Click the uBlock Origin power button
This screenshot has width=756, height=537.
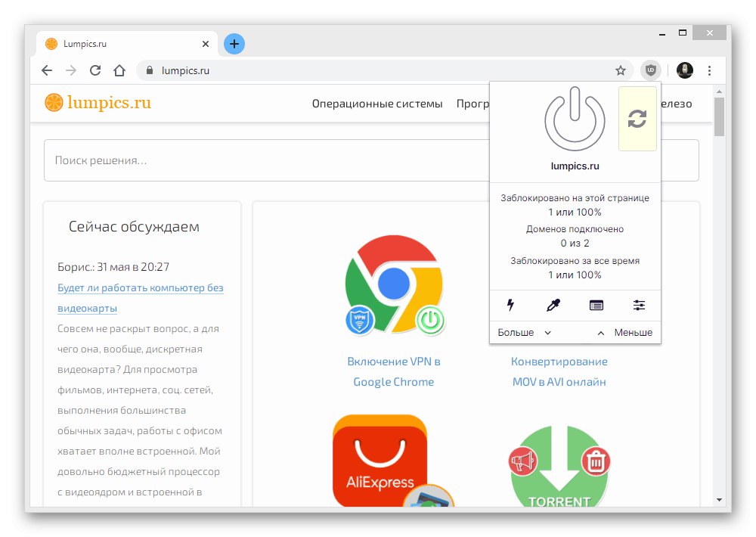tap(575, 119)
